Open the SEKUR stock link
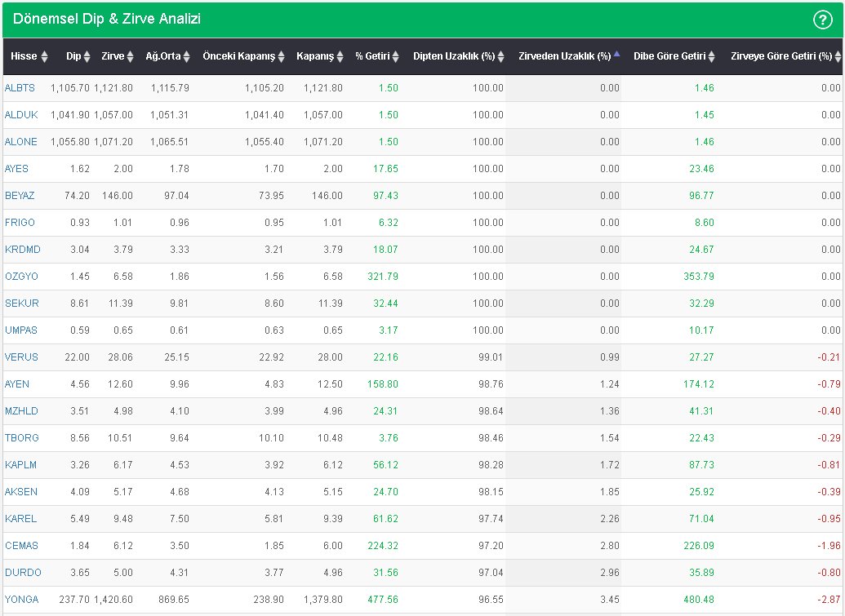Viewport: 845px width, 616px height. tap(22, 304)
